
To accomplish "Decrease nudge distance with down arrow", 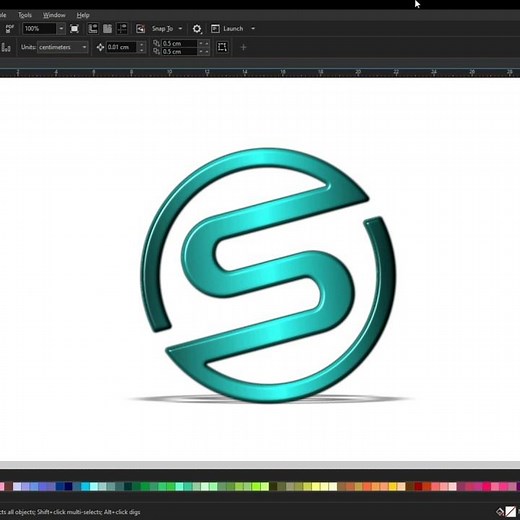I will (142, 50).
